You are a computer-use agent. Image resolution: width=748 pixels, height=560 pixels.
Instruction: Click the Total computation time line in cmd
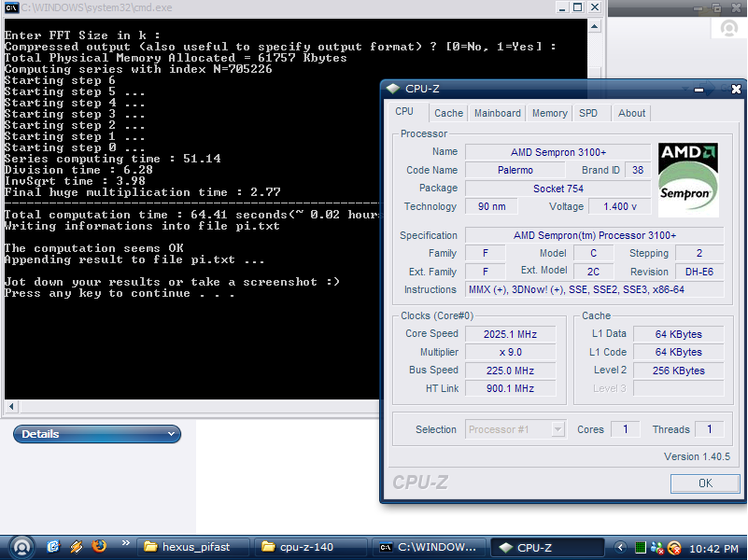[191, 215]
